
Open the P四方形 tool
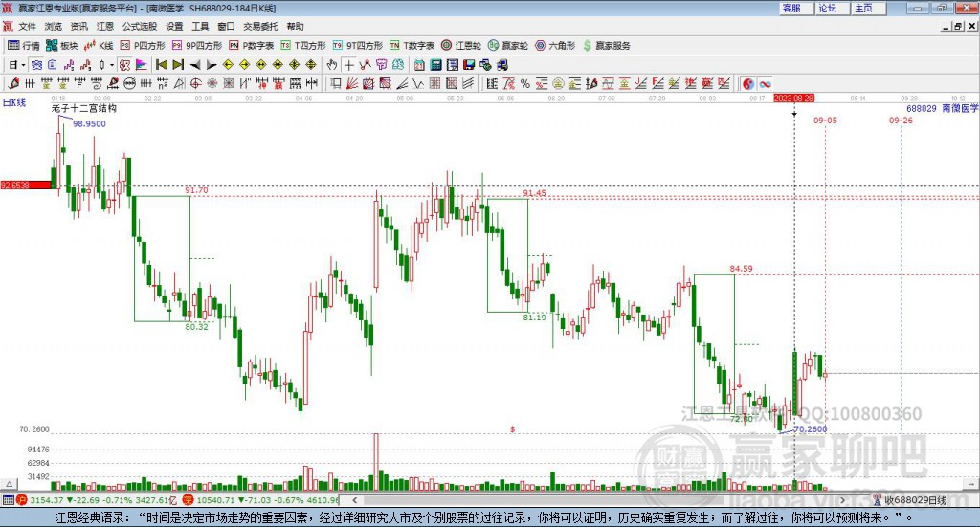(143, 46)
